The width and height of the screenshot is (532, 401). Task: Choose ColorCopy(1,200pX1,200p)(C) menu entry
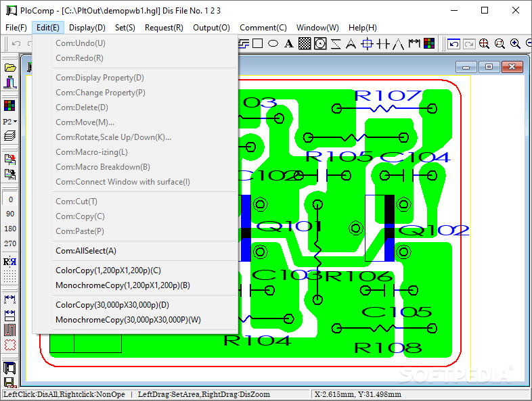[x=135, y=270]
